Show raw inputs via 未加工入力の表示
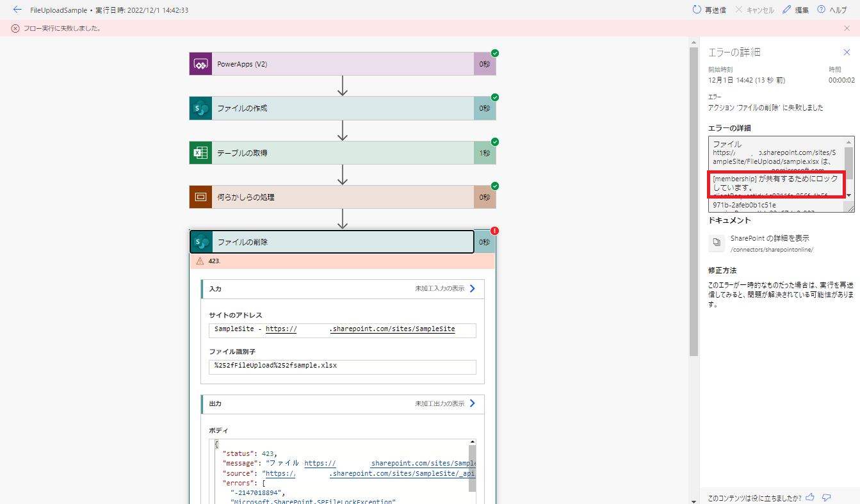860x504 pixels. [x=445, y=289]
